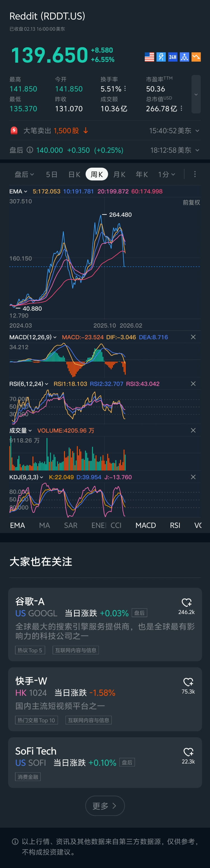Viewport: 210px width, 868px height.
Task: Tap the 前复权 adjustment label
Action: point(191,202)
